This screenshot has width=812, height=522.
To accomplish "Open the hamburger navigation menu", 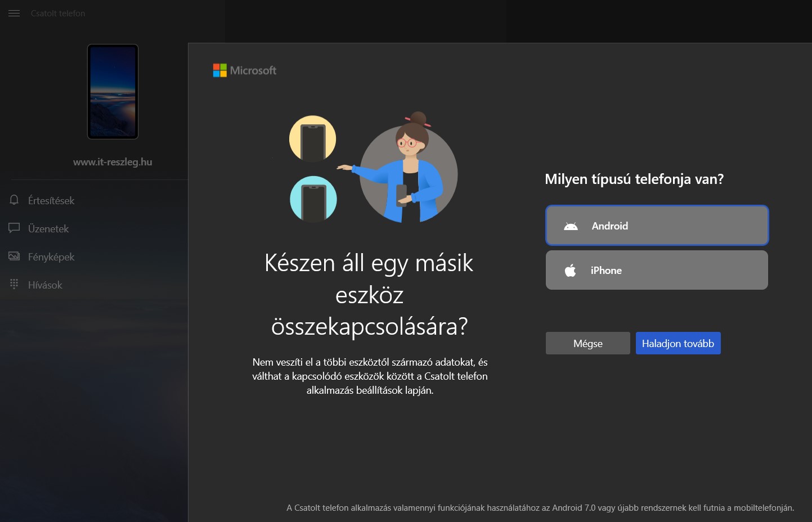I will tap(14, 13).
